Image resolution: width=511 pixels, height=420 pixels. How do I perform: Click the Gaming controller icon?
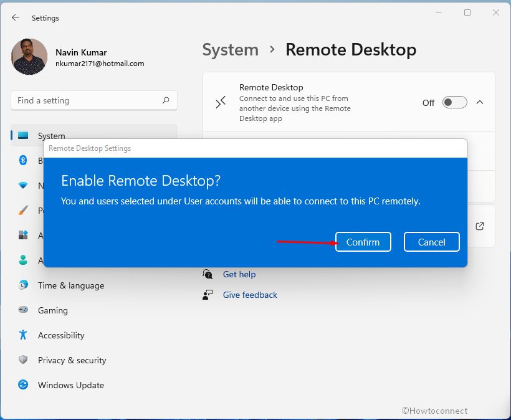point(23,310)
